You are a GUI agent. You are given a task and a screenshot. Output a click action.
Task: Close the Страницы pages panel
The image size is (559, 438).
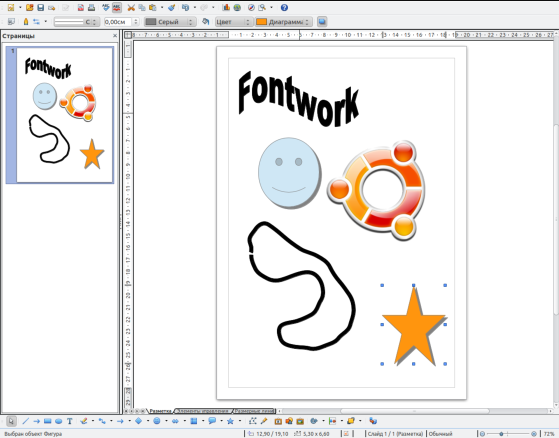click(x=115, y=36)
